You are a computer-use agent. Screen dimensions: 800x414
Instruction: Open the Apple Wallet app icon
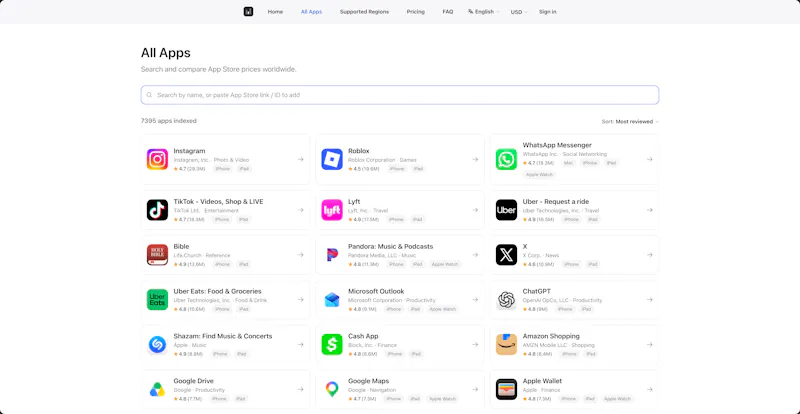tap(506, 389)
